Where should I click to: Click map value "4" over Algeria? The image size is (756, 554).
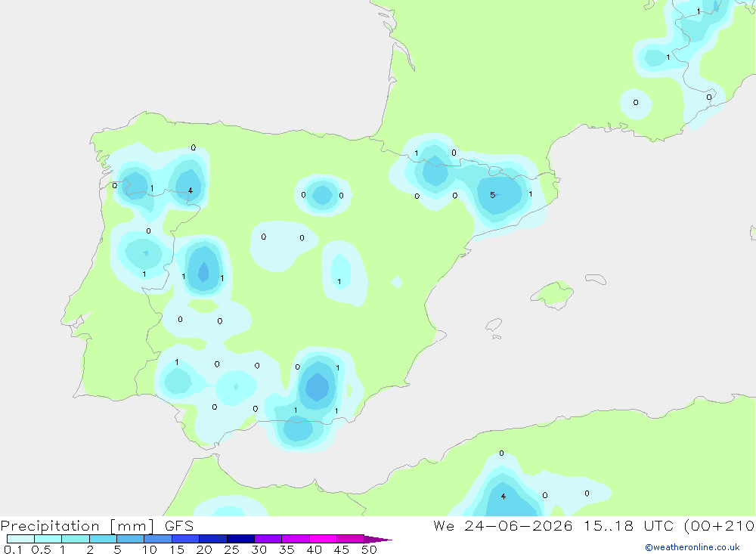pos(503,497)
